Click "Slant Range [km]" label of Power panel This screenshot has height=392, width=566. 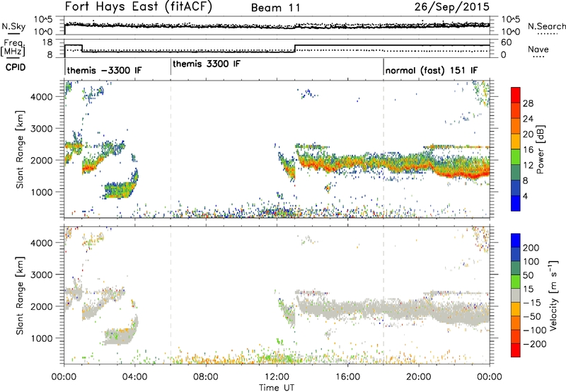point(20,149)
